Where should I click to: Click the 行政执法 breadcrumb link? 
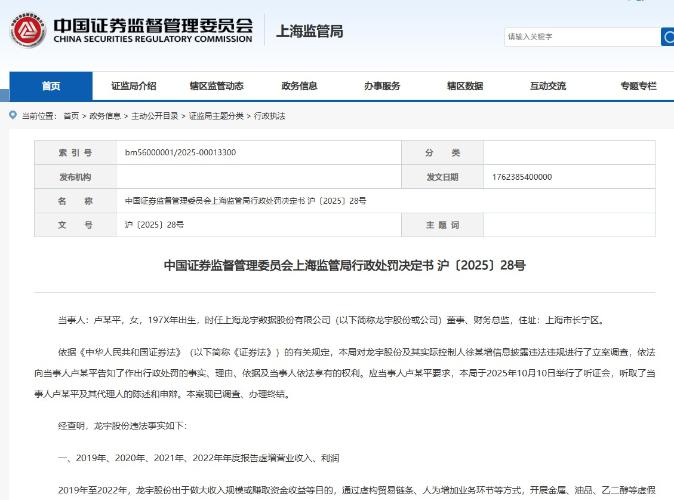[270, 116]
